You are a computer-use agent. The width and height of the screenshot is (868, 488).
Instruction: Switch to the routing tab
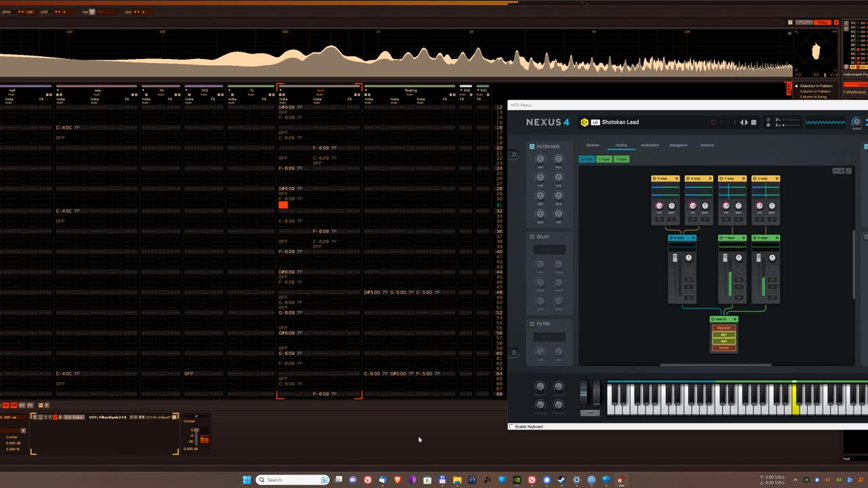pyautogui.click(x=621, y=145)
